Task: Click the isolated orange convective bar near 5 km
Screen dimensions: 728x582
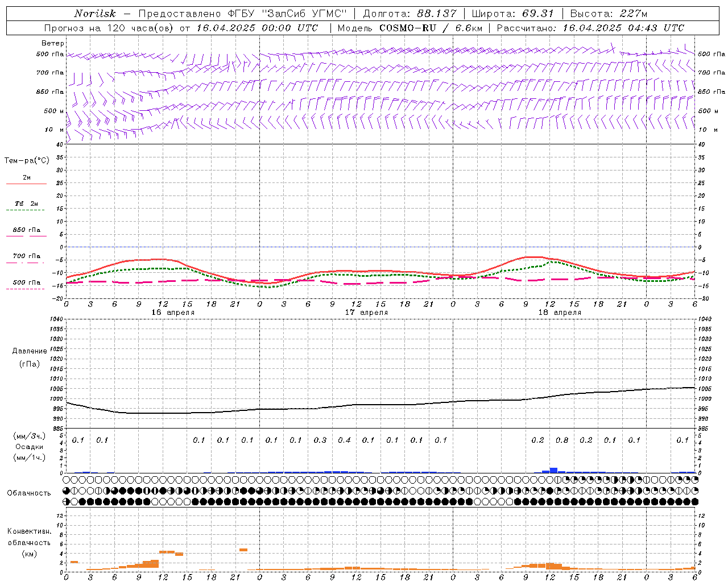Action: (243, 550)
